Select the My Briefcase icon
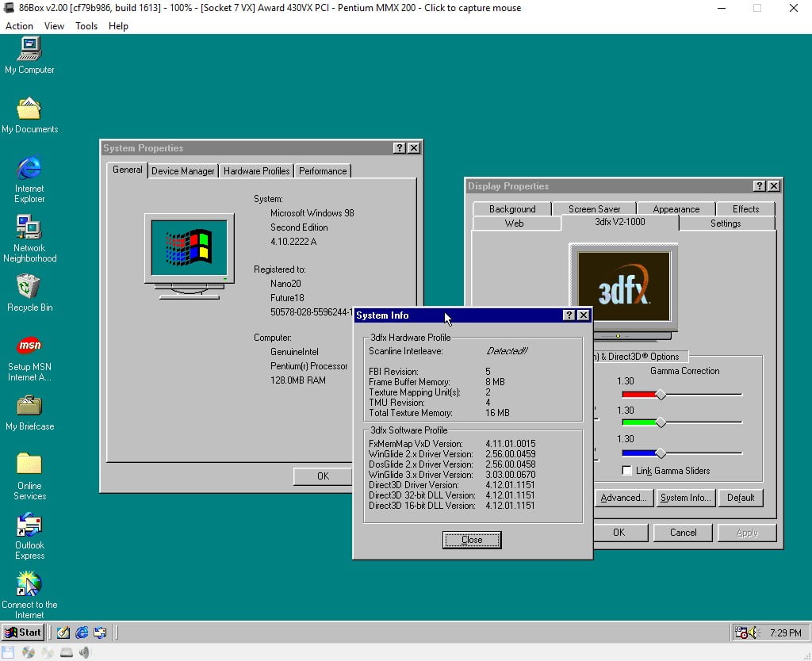812x661 pixels. (x=29, y=406)
